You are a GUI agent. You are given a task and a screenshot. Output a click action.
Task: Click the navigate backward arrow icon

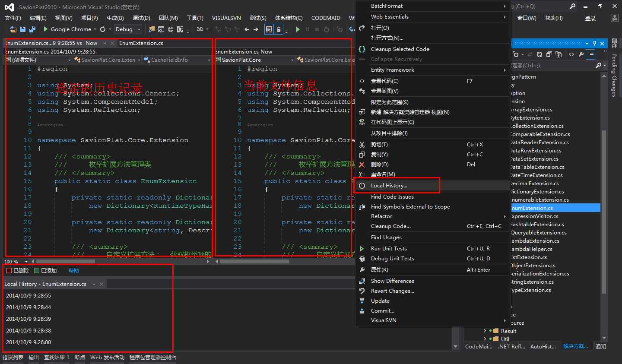[x=247, y=29]
